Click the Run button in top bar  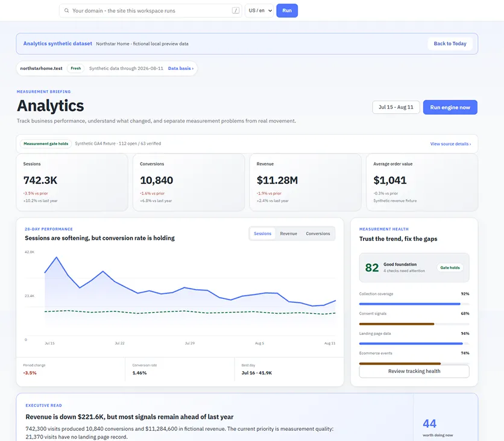point(287,11)
